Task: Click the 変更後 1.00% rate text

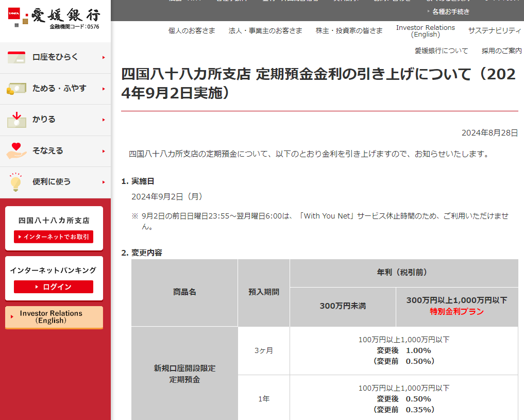Action: point(404,350)
